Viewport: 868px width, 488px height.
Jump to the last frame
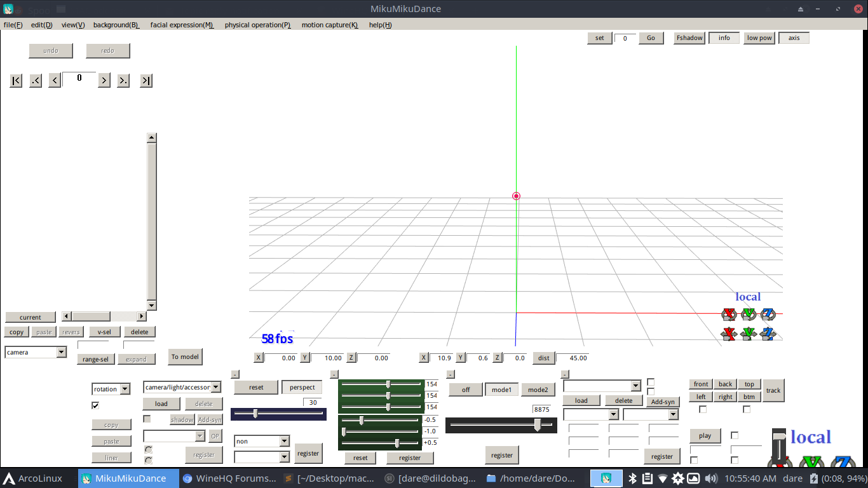146,81
